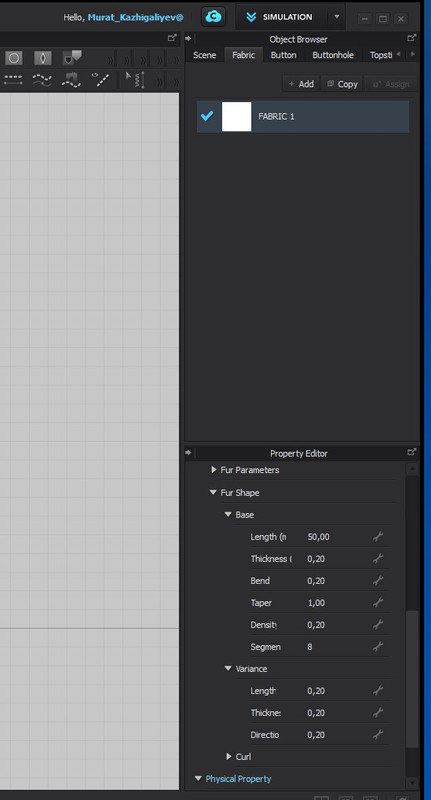
Task: Open the Murat_Kazhigaliyev account link
Action: pyautogui.click(x=135, y=17)
